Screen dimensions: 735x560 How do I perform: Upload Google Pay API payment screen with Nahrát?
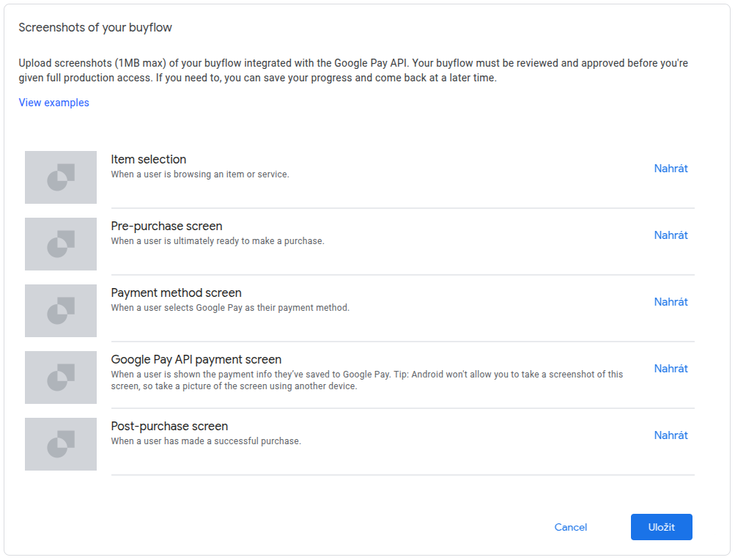point(671,369)
